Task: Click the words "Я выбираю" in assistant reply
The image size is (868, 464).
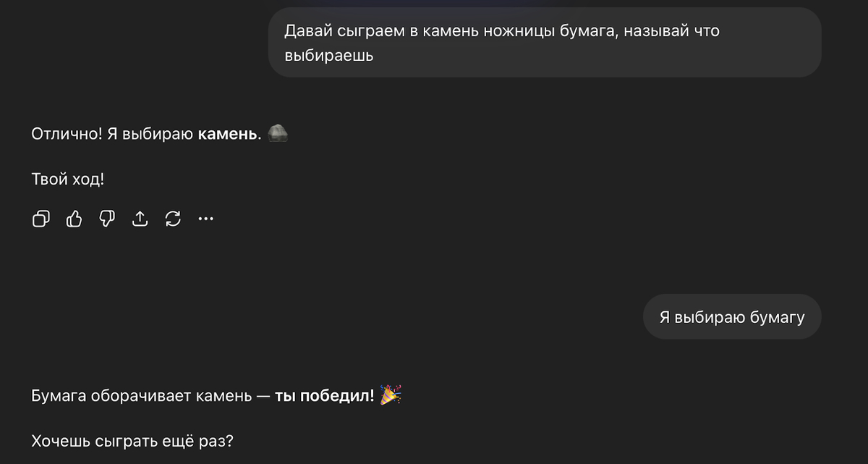Action: pyautogui.click(x=150, y=135)
